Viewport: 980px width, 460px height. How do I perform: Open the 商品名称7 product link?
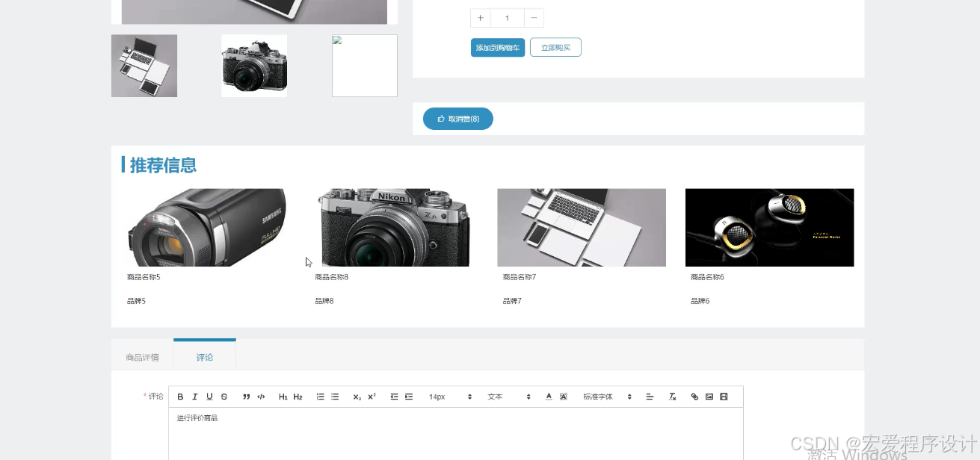520,277
